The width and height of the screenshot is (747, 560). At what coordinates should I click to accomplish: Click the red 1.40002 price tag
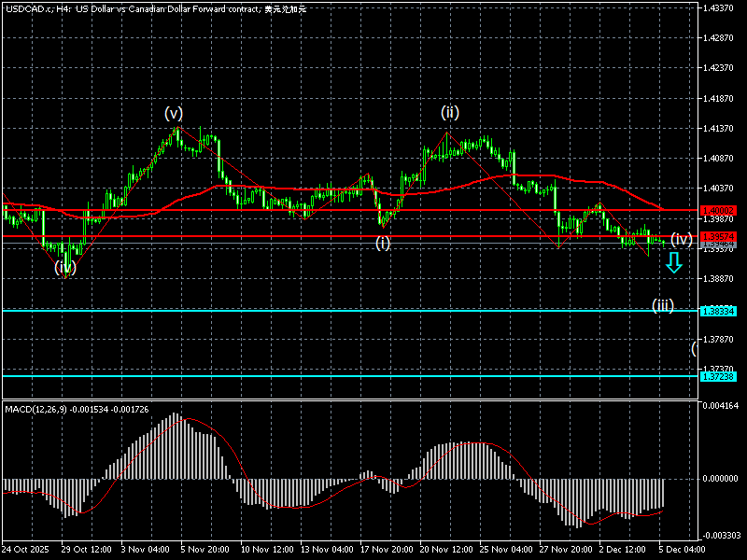click(x=720, y=210)
